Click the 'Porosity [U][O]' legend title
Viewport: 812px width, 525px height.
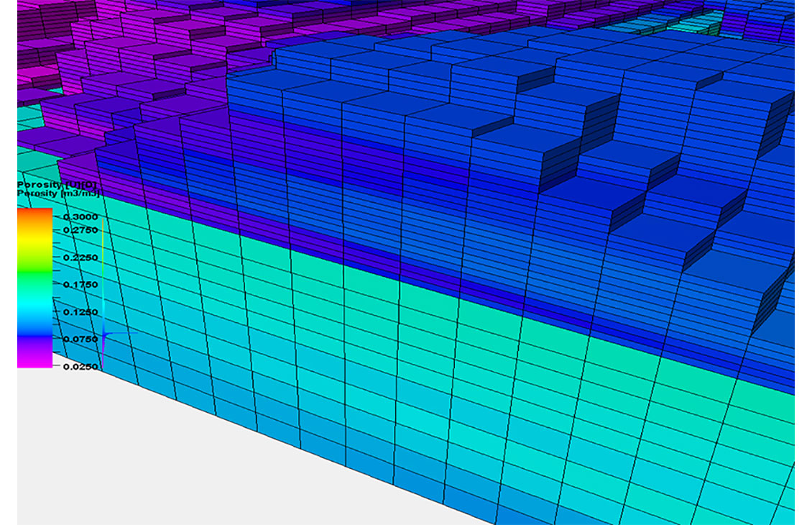57,186
